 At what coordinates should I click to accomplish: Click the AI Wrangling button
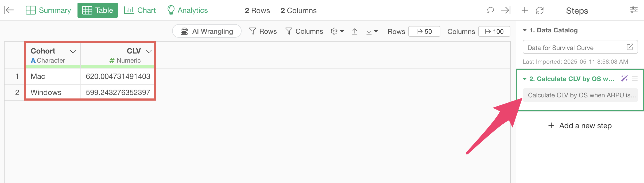click(x=207, y=31)
